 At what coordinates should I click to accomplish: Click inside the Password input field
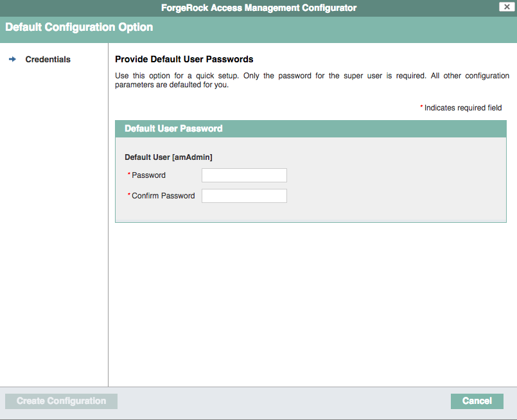[244, 175]
